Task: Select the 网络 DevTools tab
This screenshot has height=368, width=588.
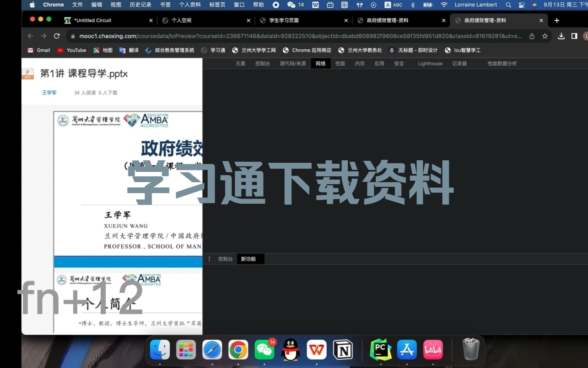Action: [x=320, y=63]
